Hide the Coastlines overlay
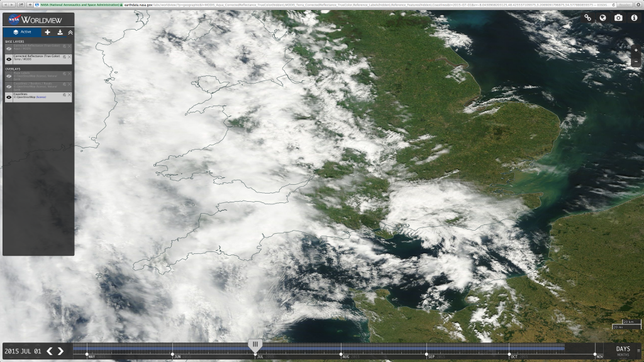Screen dimensions: 644x362 click(x=9, y=97)
